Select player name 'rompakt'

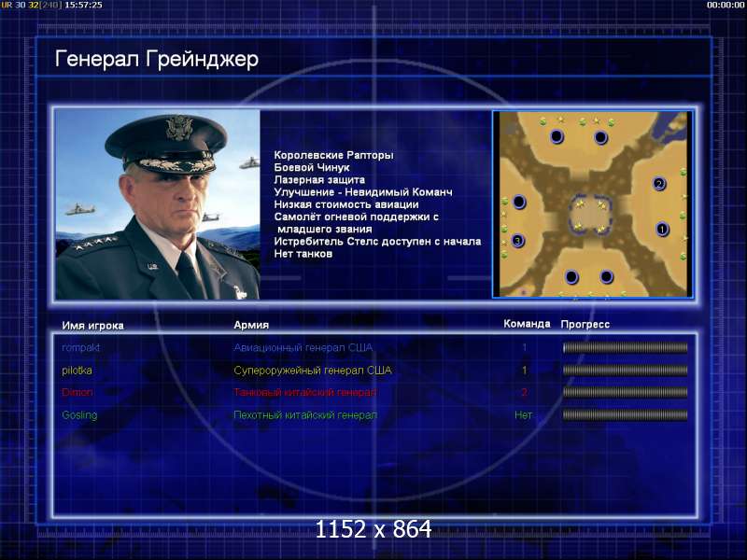[80, 347]
